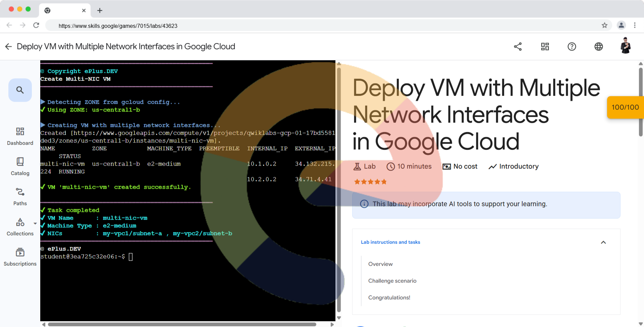Screen dimensions: 644x327
Task: Click the 'Task completed' terminal line
Action: tap(70, 210)
